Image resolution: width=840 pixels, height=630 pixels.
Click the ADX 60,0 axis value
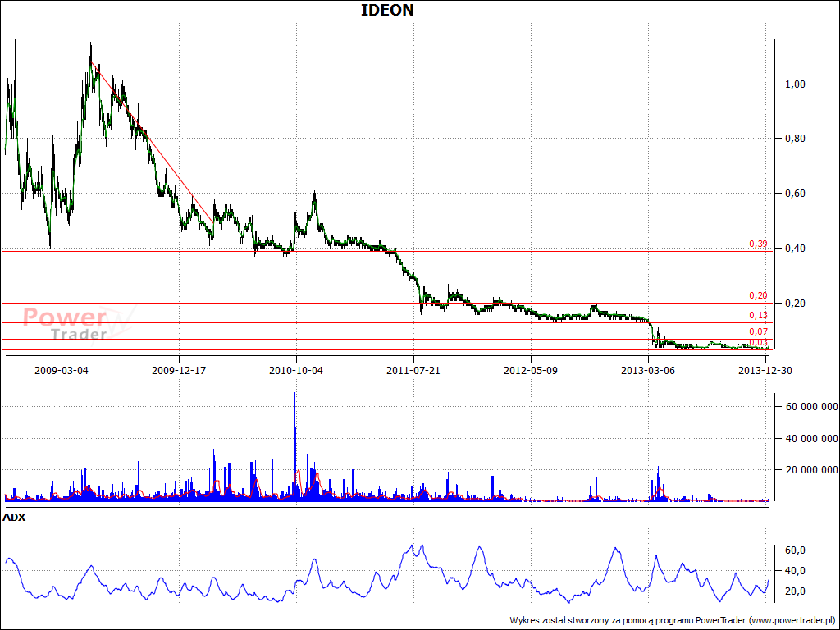click(x=793, y=550)
